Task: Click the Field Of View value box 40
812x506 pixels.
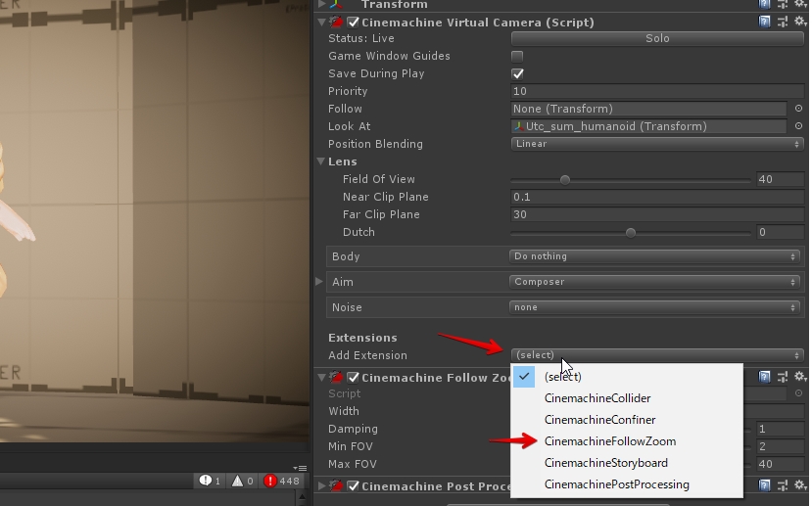Action: tap(780, 179)
